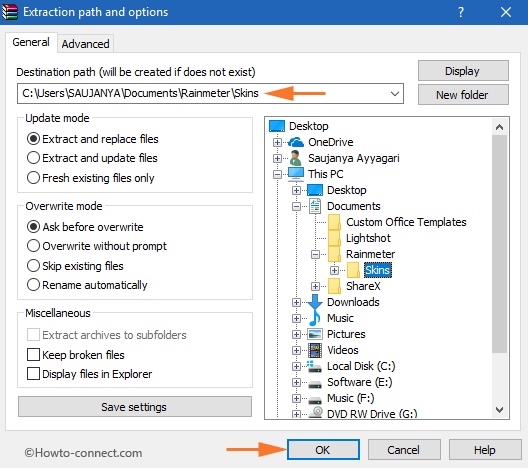Viewport: 528px width, 468px height.
Task: Open the destination path dropdown arrow
Action: click(x=395, y=94)
